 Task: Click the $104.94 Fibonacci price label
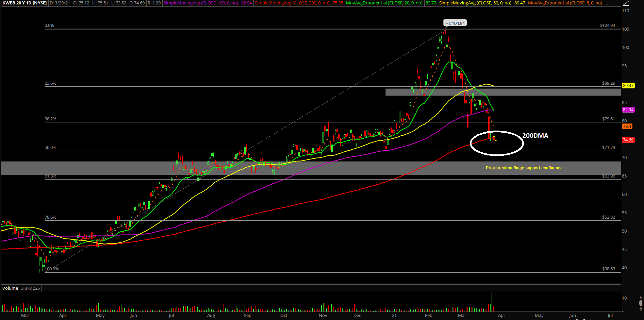pyautogui.click(x=607, y=26)
